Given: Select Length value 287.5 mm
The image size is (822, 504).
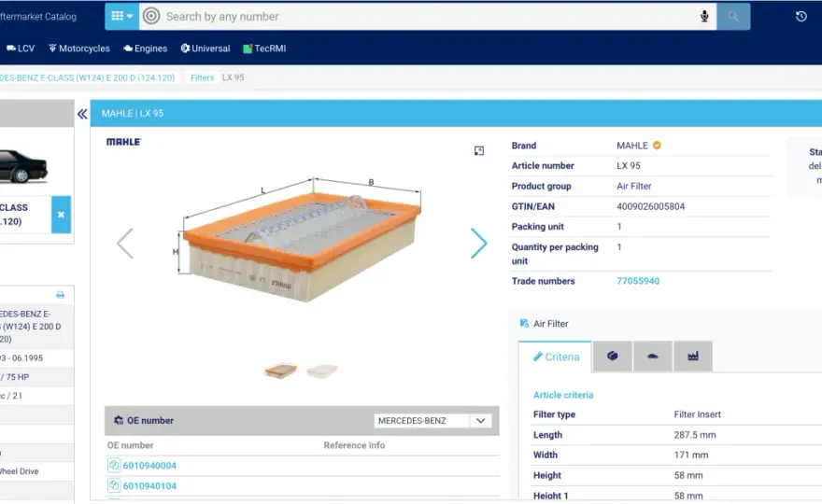Looking at the screenshot, I should pos(695,435).
